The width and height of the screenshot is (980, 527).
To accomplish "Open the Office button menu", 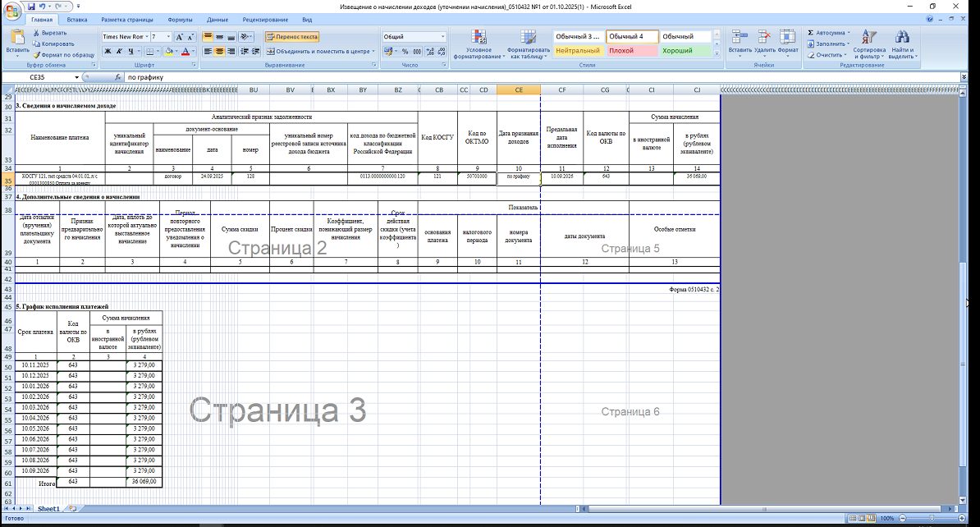I will (11, 10).
